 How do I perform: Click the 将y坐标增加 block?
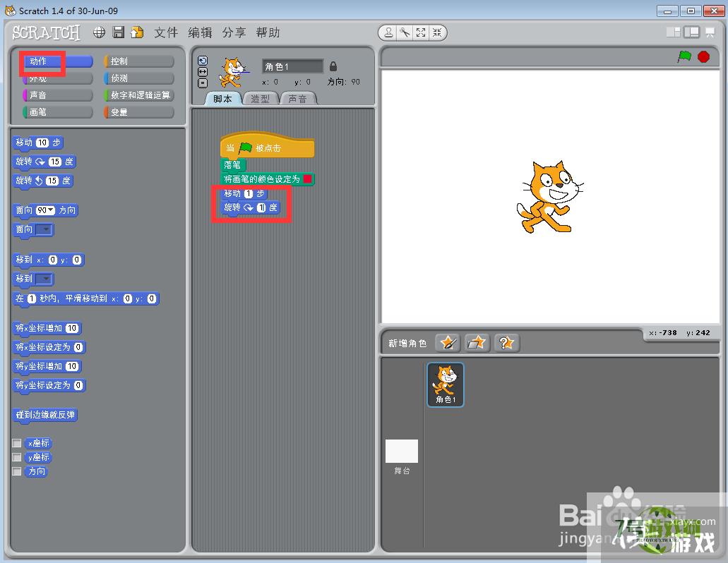47,366
